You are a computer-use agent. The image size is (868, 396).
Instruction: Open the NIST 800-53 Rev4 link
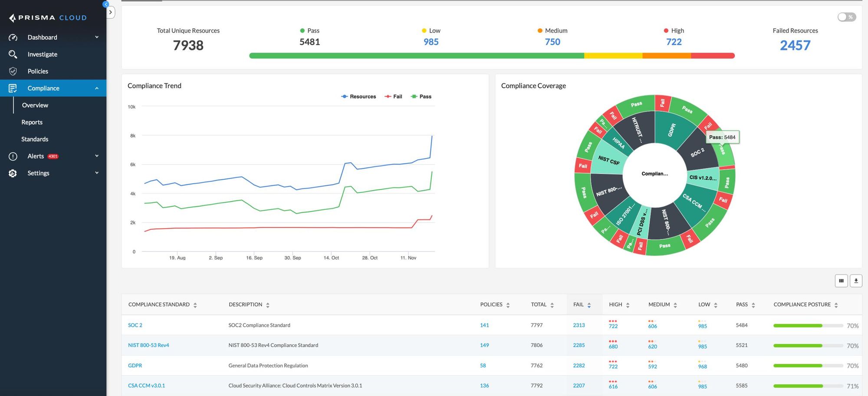(148, 345)
